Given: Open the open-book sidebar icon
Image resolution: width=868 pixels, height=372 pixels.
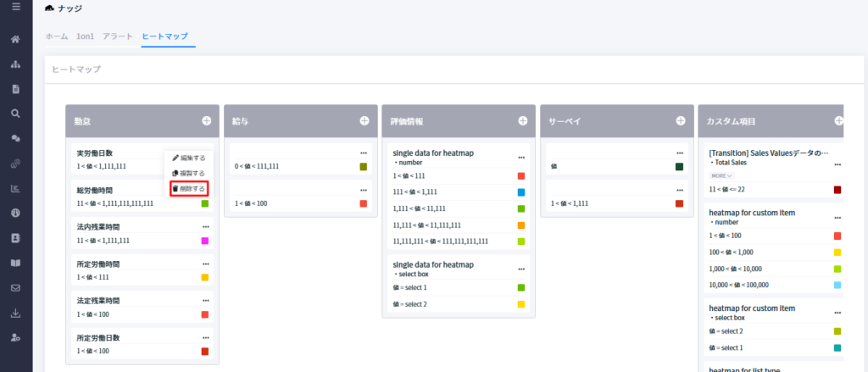Looking at the screenshot, I should [x=15, y=263].
